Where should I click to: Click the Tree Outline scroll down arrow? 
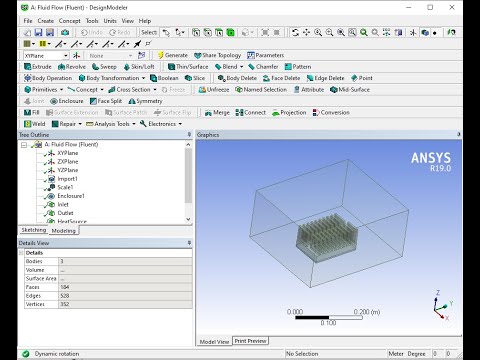[x=188, y=219]
